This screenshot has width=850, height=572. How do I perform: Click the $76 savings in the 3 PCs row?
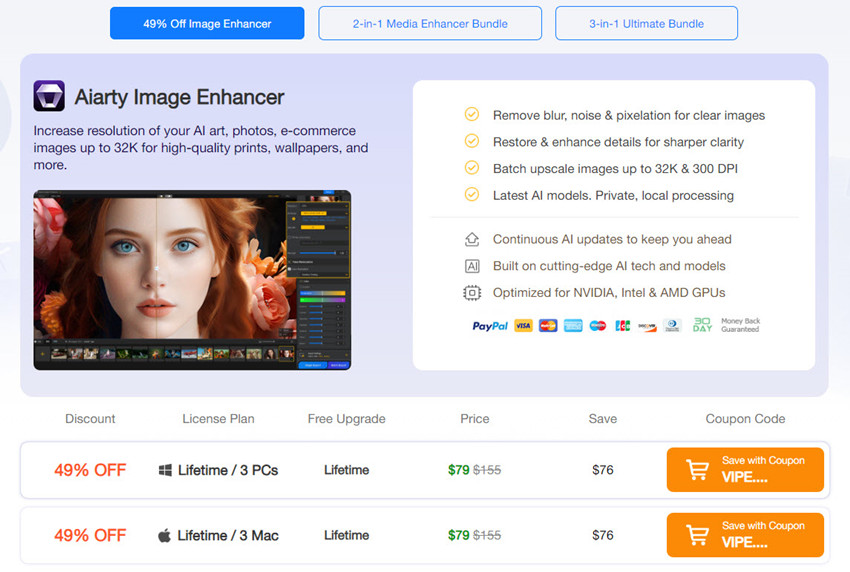click(603, 470)
